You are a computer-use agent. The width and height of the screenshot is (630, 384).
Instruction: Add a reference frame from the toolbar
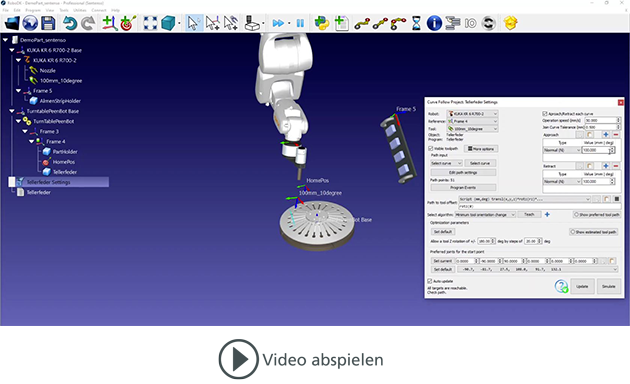pos(109,23)
